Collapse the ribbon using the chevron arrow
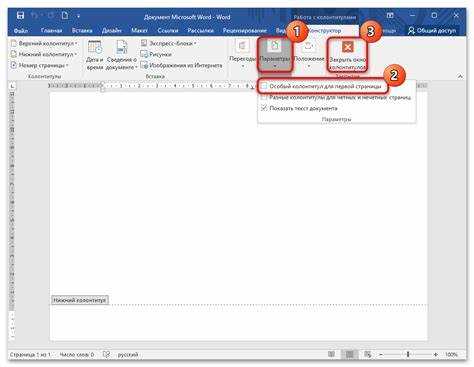The width and height of the screenshot is (474, 367). pyautogui.click(x=460, y=76)
